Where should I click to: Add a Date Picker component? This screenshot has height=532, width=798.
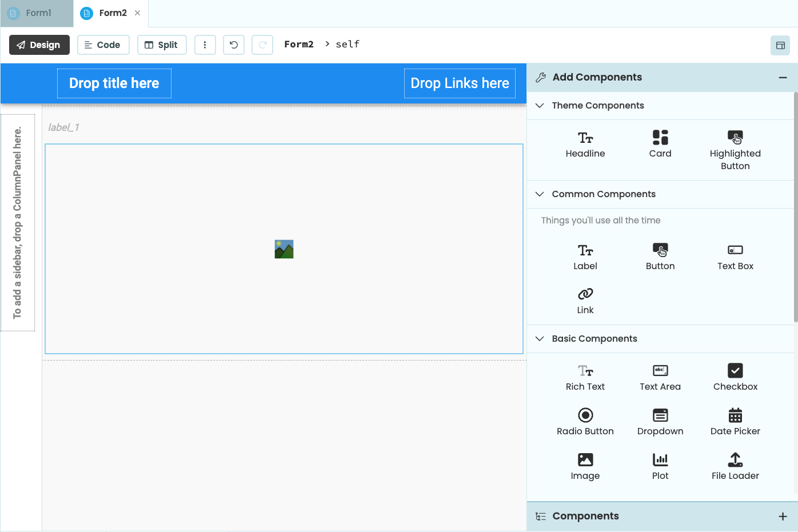735,422
